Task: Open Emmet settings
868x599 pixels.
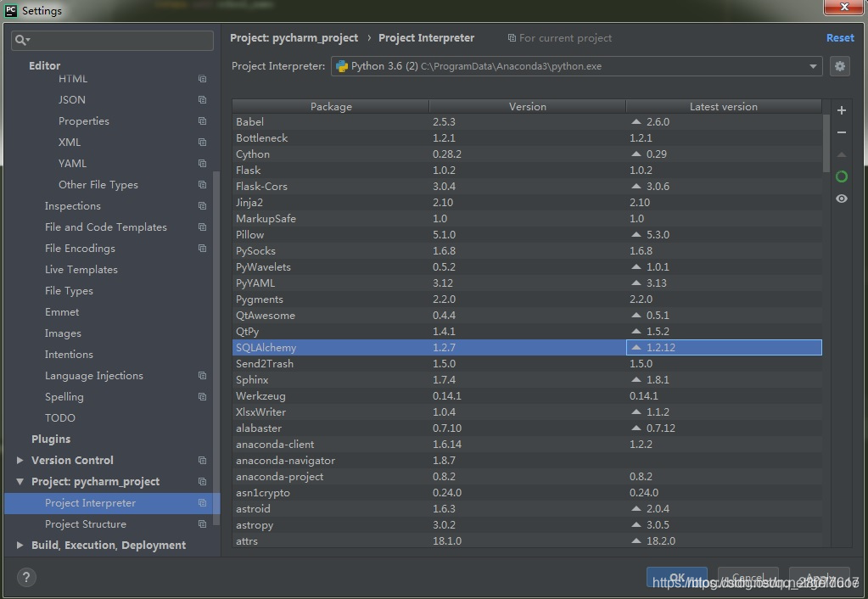Action: 62,312
